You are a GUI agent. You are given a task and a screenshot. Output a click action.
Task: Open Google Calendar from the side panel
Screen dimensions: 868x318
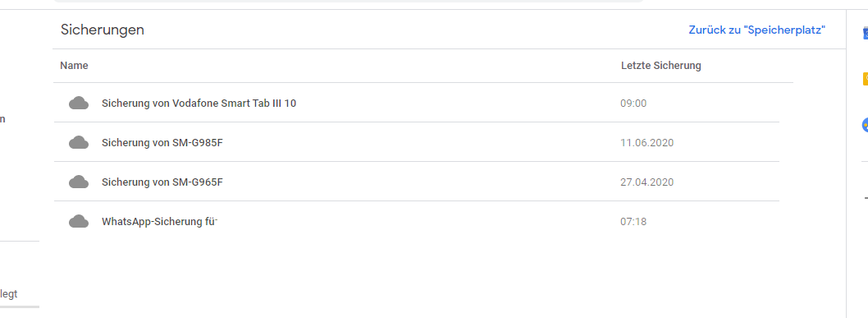(x=866, y=33)
